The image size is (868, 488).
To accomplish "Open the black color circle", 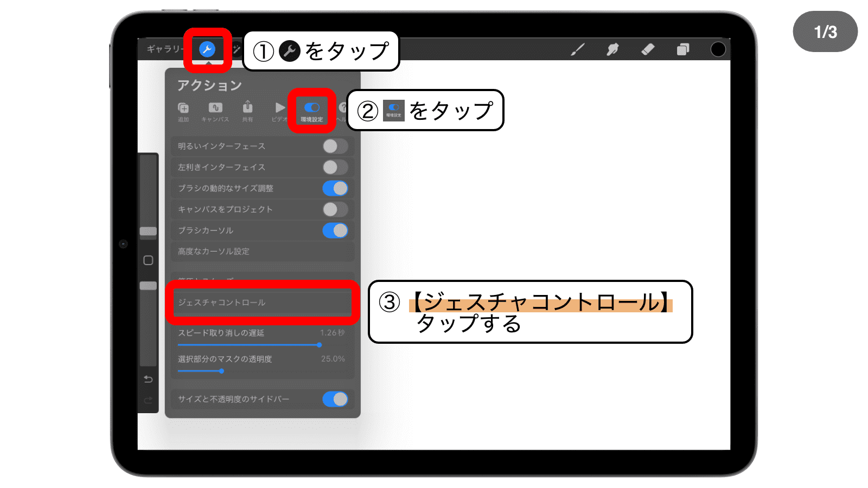I will click(718, 49).
